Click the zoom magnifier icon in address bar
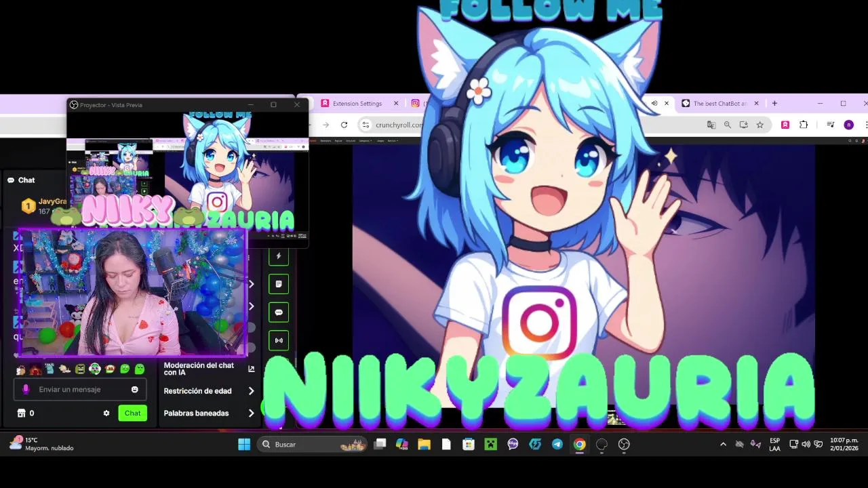Screen dimensions: 868x488 coord(727,125)
